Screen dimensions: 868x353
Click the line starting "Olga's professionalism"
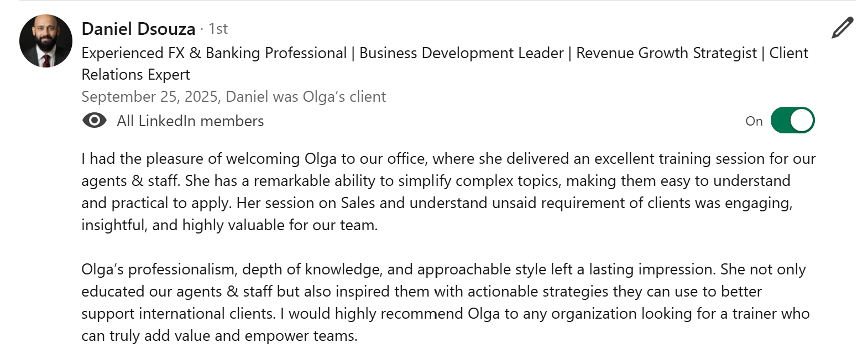click(443, 269)
